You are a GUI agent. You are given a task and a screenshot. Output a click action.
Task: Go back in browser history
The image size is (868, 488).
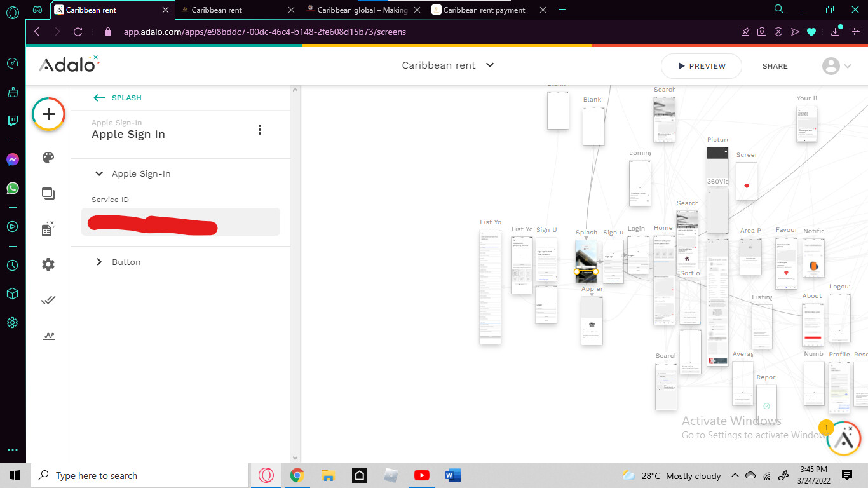pyautogui.click(x=37, y=32)
